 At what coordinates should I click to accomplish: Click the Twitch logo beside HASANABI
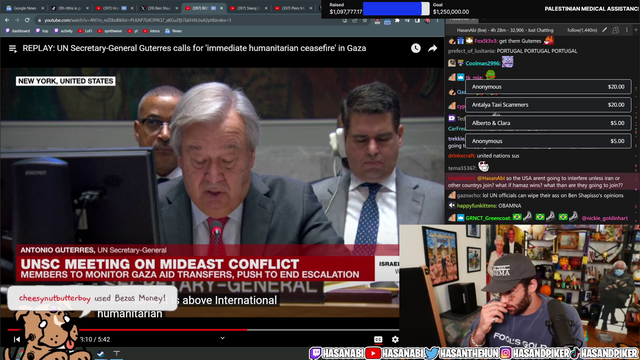[315, 353]
